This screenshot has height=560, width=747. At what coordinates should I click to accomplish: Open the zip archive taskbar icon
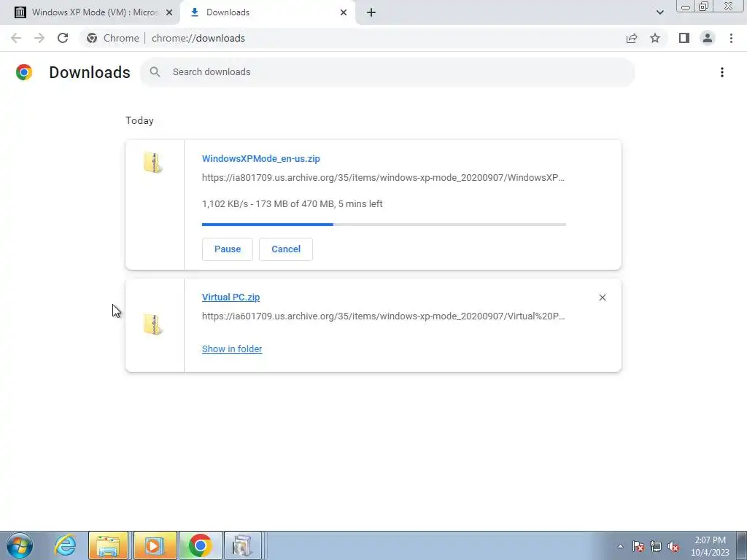click(243, 545)
